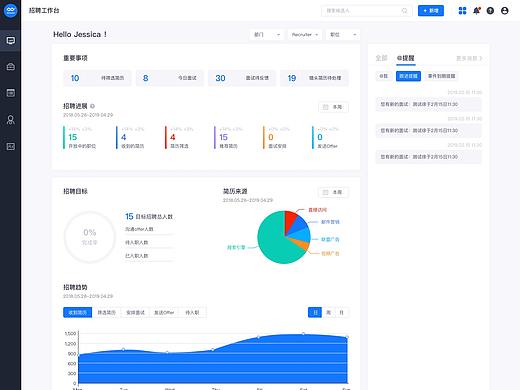Click the Hello Jessica greeting heading
520x390 pixels.
click(80, 34)
